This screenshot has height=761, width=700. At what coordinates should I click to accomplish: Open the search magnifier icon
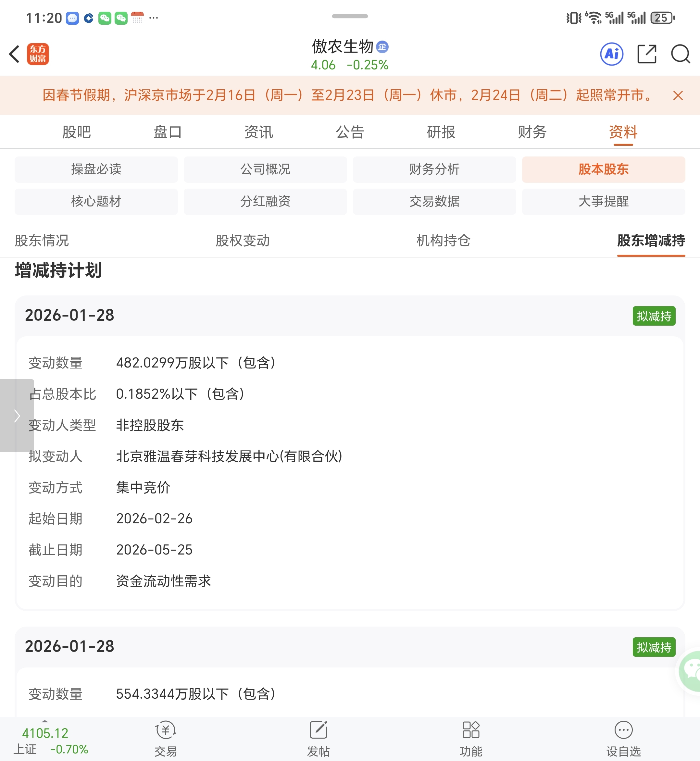point(680,54)
